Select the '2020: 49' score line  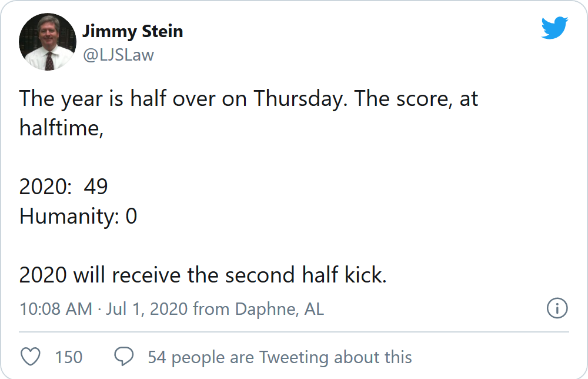(64, 187)
